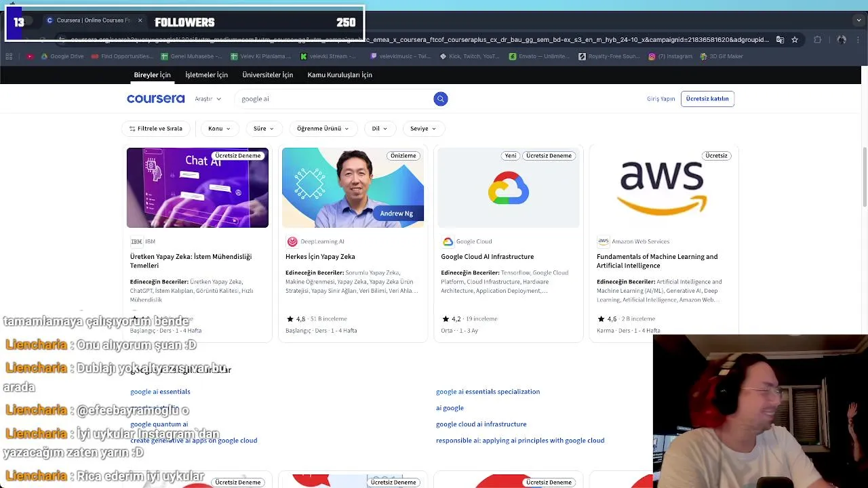The width and height of the screenshot is (868, 488).
Task: Expand the Seviye filter dropdown
Action: point(423,128)
